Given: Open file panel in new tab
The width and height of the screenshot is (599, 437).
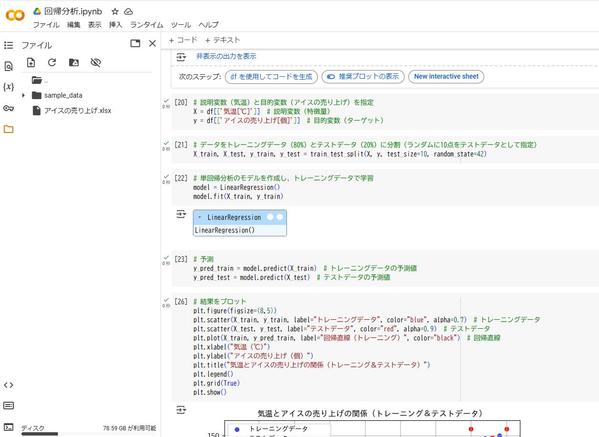Looking at the screenshot, I should 135,43.
